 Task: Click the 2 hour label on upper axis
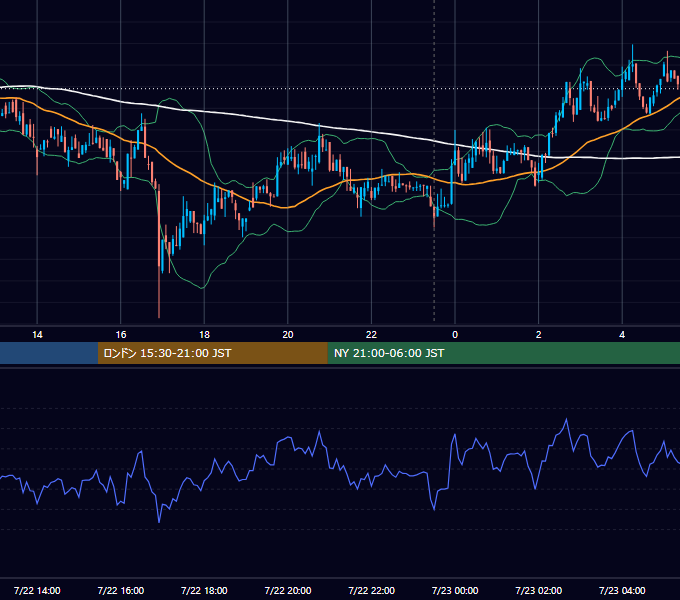pyautogui.click(x=539, y=335)
